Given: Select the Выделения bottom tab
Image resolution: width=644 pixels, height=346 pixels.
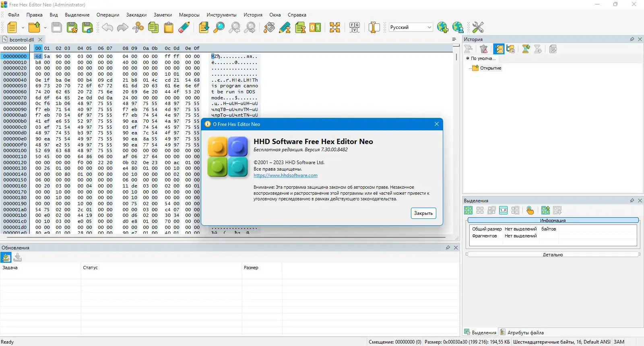Looking at the screenshot, I should point(480,332).
